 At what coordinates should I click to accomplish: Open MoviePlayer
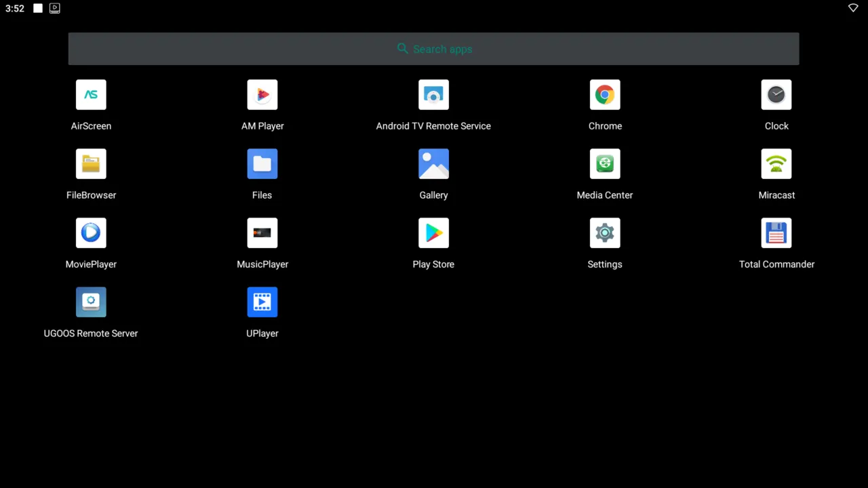point(91,233)
